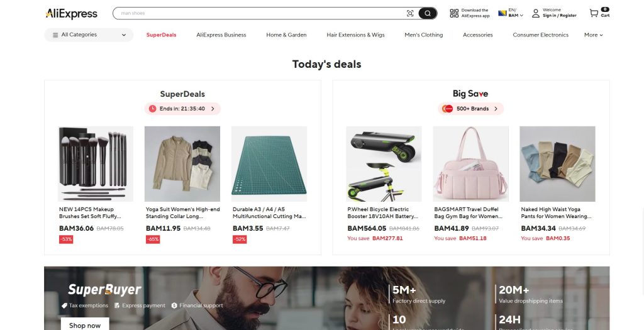Expand the All Categories dropdown

tap(89, 35)
